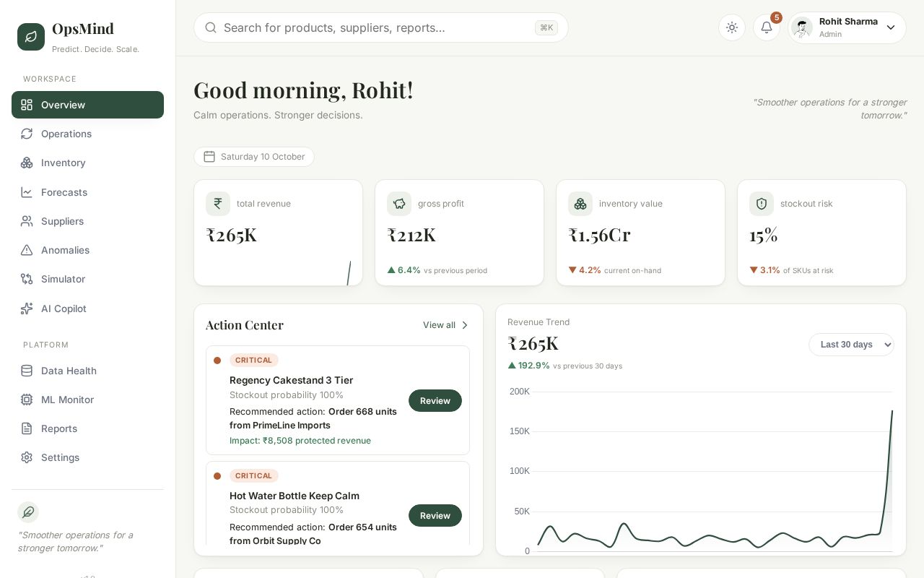Click the inventory value cubes icon

point(580,204)
